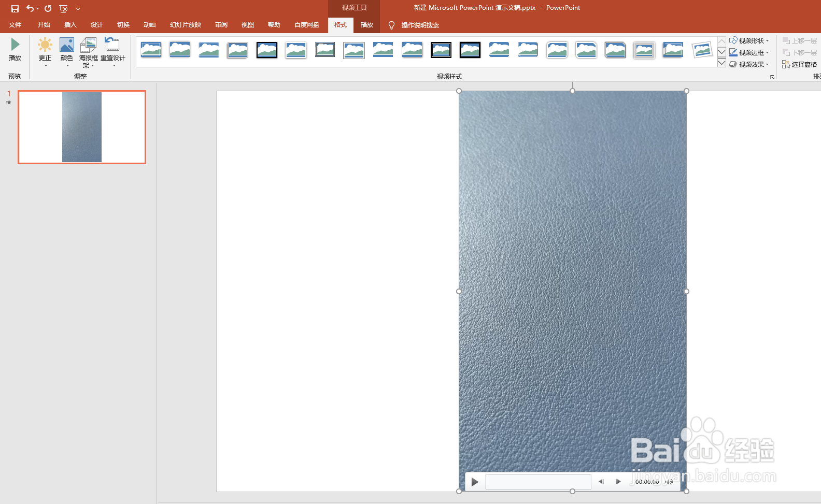Click the play button on video control bar
Screen dimensions: 821x504
[475, 482]
